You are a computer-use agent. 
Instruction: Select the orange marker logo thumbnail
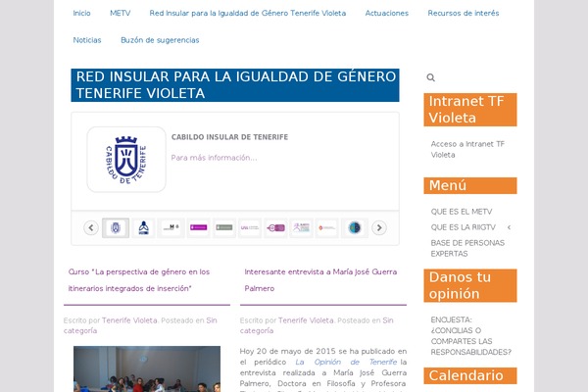(327, 227)
